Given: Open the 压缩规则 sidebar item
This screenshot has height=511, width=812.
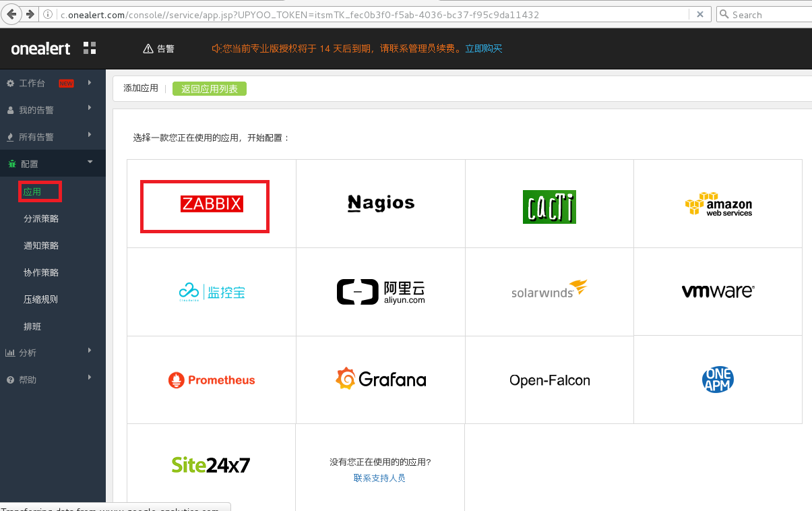Looking at the screenshot, I should 41,300.
